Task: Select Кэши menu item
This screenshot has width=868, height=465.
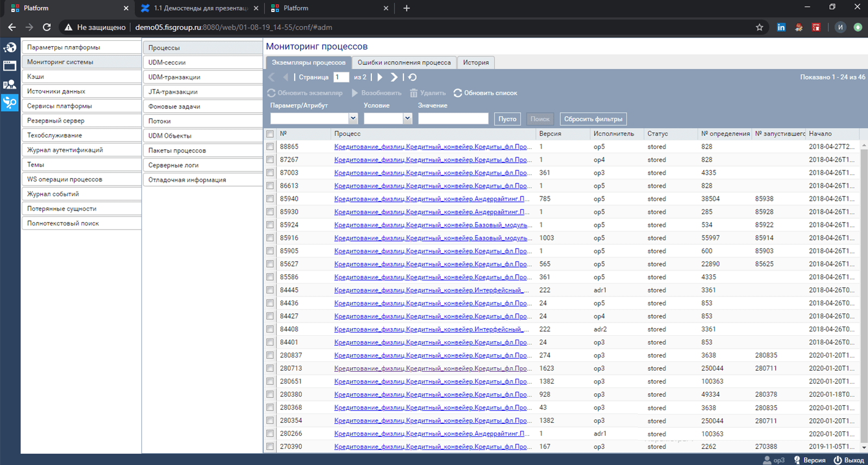Action: tap(81, 77)
